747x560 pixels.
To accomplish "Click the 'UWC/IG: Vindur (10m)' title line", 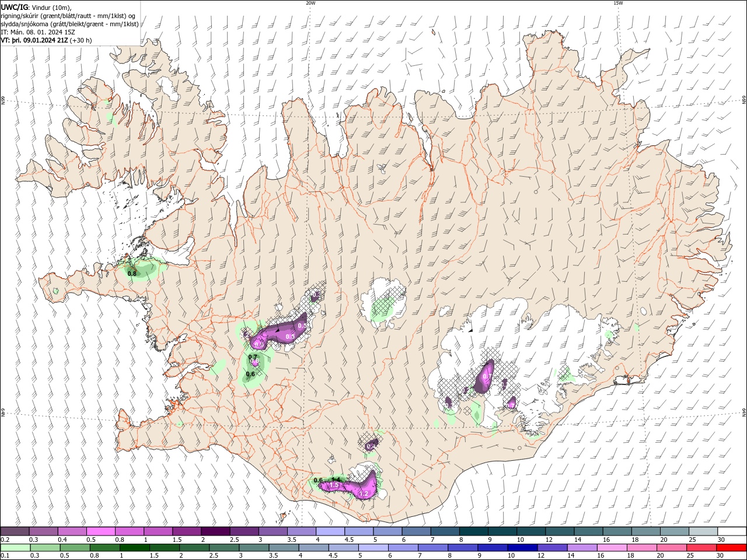I will click(36, 6).
